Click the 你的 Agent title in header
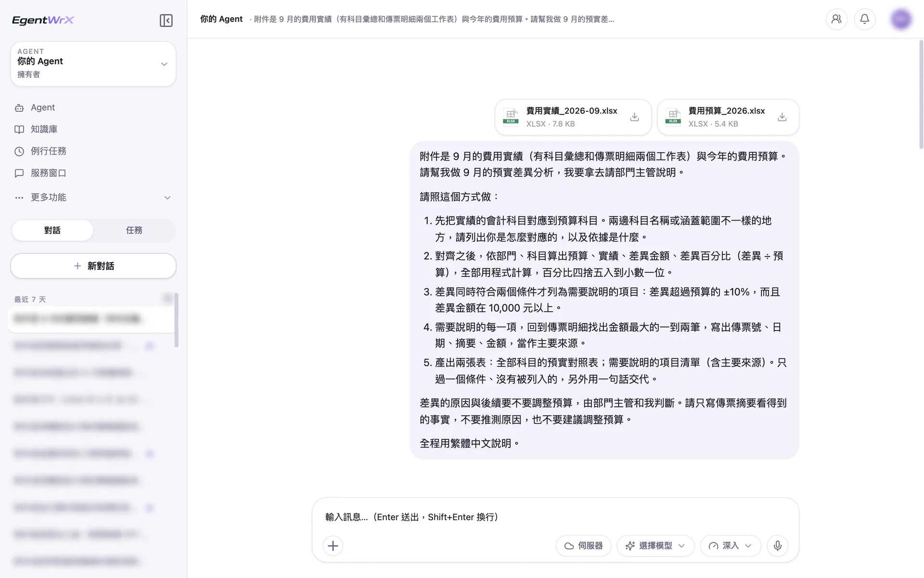Screen dimensions: 924x578 (221, 19)
